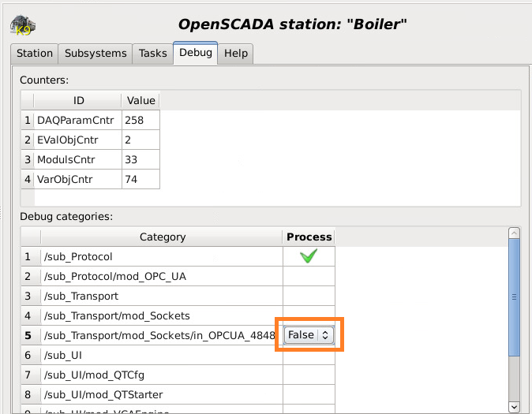Click the Value column header in Counters
532x414 pixels.
(x=141, y=101)
